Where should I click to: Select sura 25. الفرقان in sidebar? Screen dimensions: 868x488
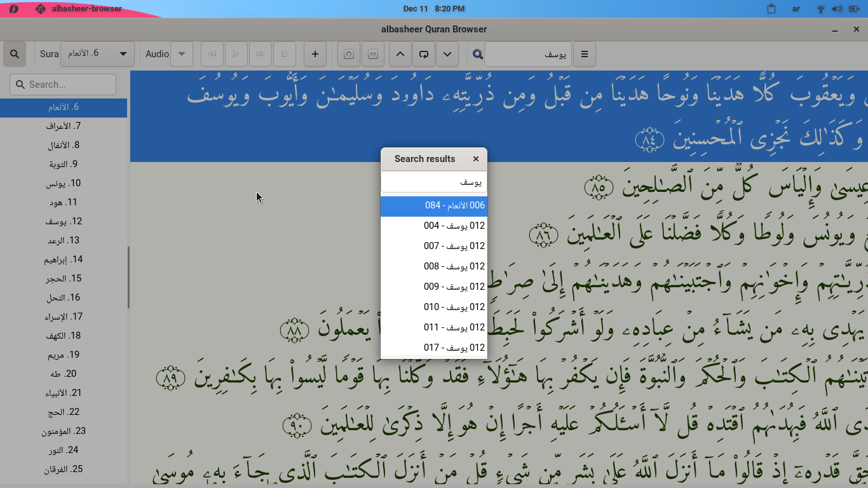pos(64,469)
